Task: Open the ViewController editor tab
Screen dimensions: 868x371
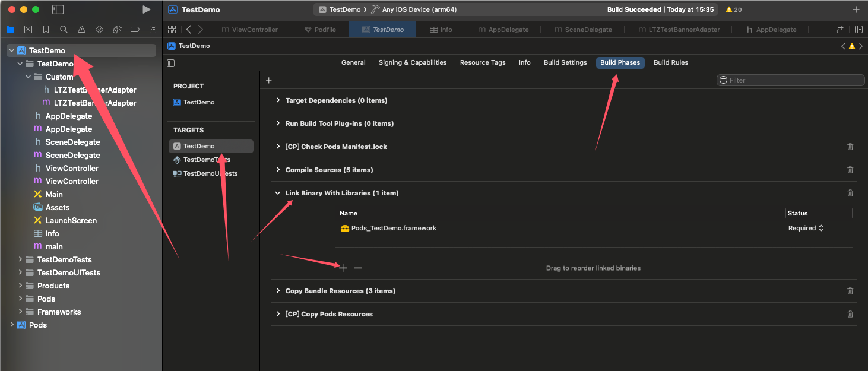Action: 249,30
